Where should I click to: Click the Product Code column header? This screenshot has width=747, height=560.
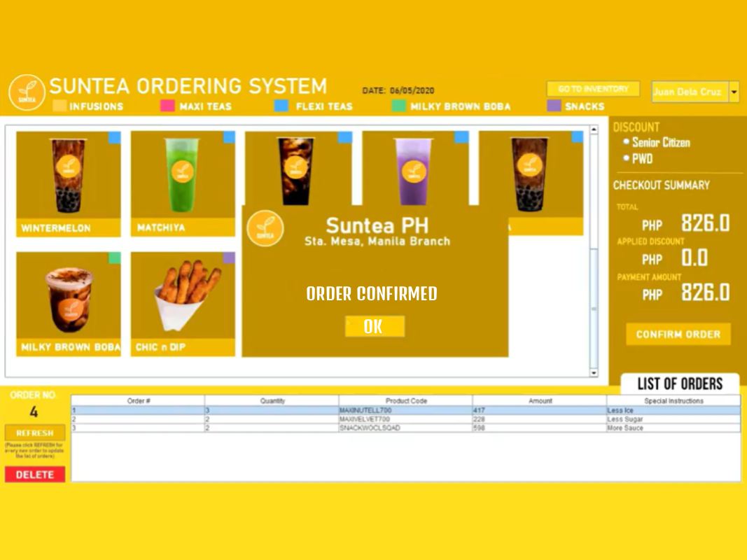[x=406, y=401]
